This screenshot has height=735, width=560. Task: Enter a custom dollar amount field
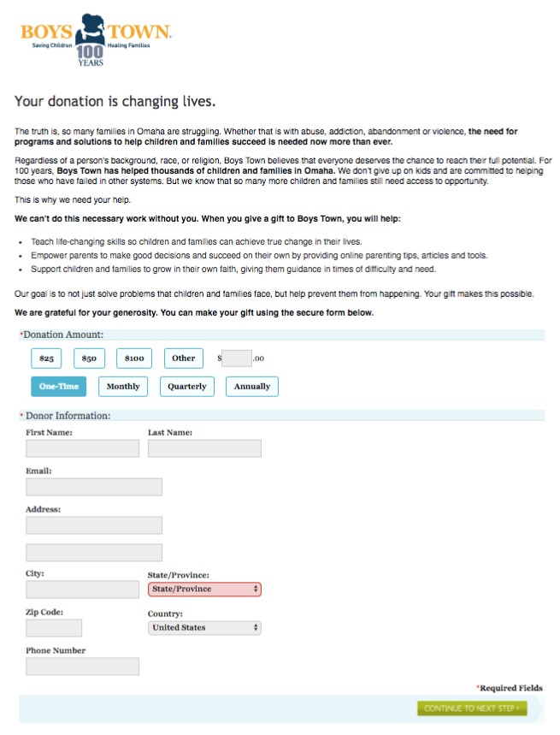click(x=237, y=359)
